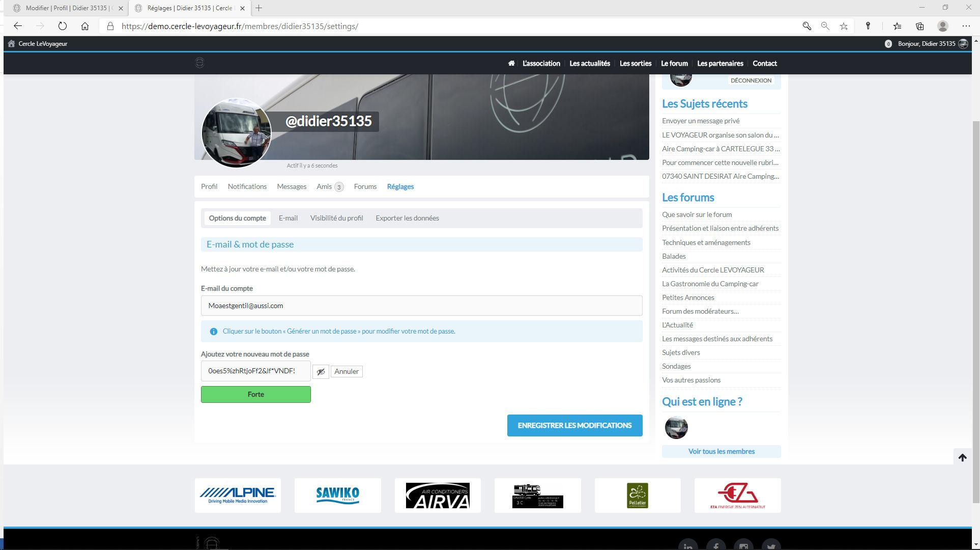Select Exporter les données sub-tab
This screenshot has height=550, width=980.
(407, 218)
